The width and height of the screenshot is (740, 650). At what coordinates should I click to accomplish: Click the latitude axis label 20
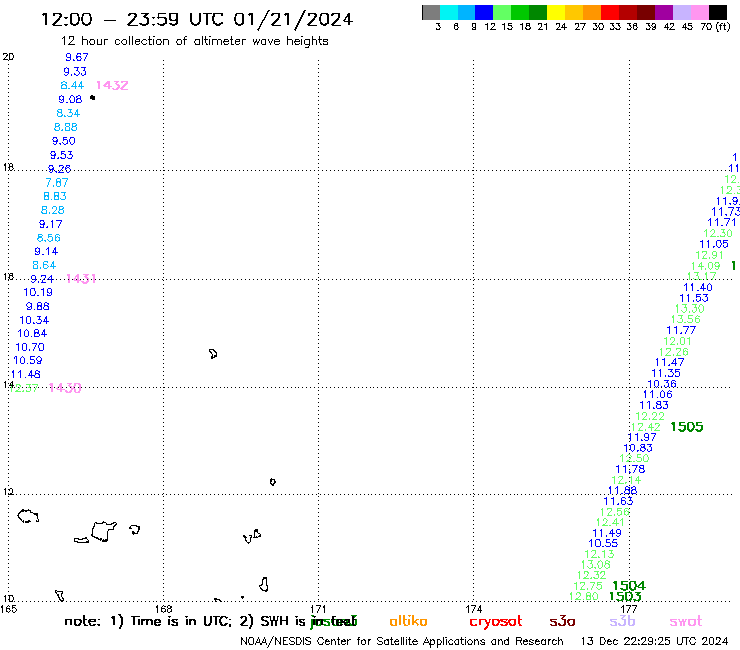(8, 57)
